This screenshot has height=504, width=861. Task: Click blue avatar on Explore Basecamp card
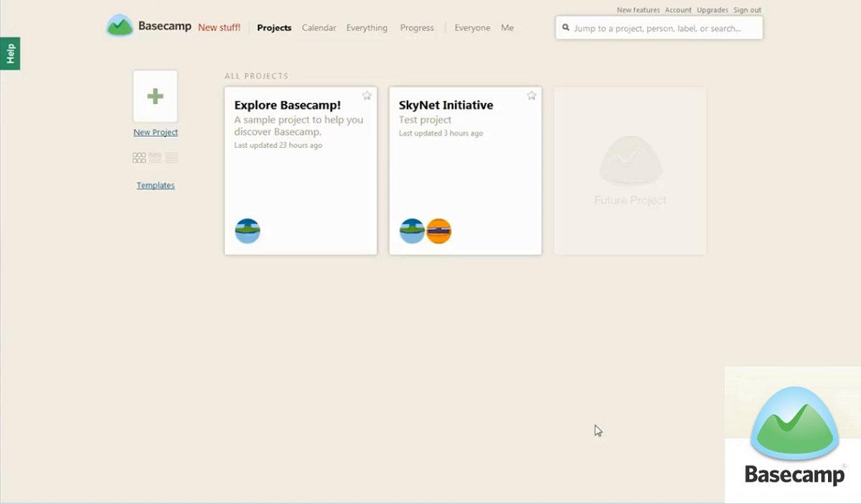248,231
